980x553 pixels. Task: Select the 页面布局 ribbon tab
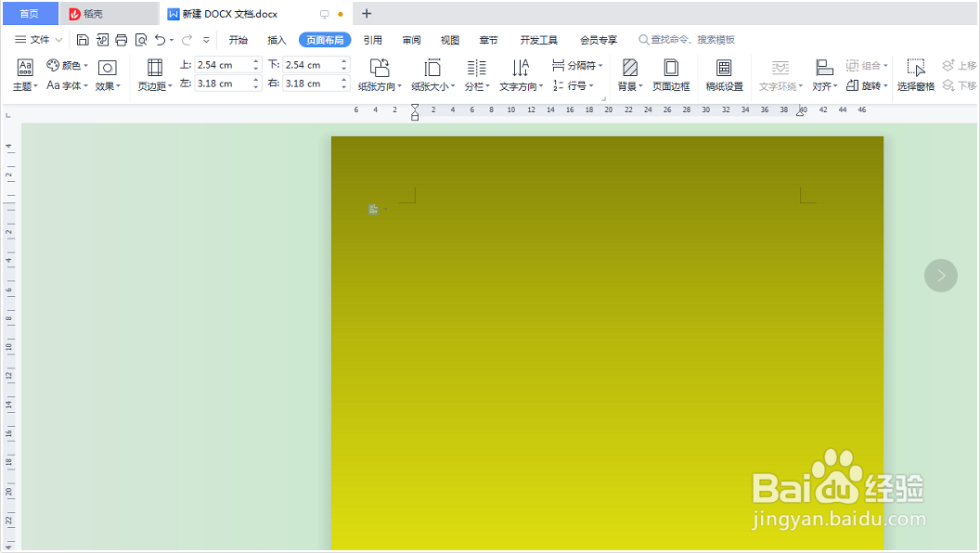click(x=325, y=40)
